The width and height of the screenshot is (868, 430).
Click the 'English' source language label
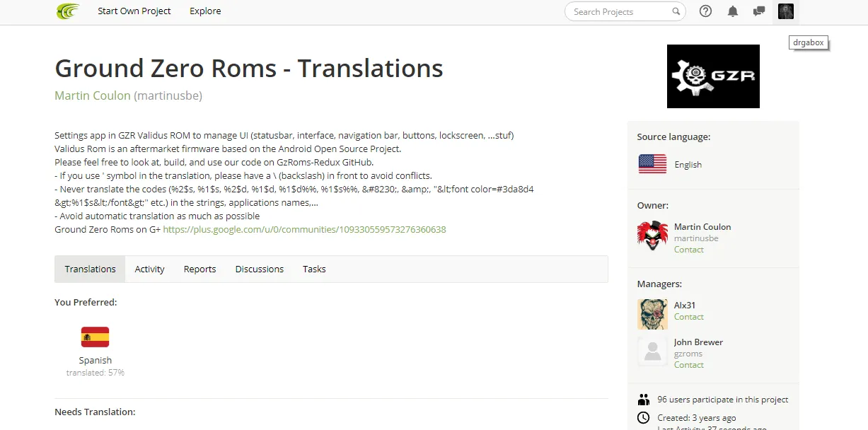tap(688, 165)
